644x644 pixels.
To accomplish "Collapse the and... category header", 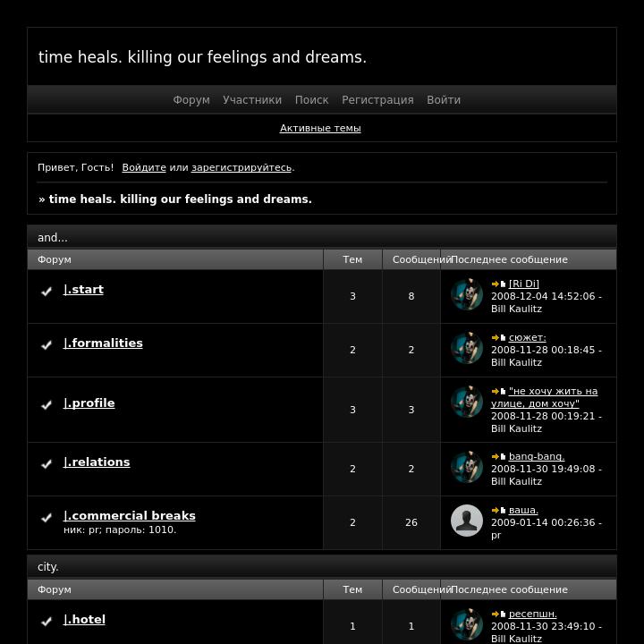I will [x=322, y=237].
